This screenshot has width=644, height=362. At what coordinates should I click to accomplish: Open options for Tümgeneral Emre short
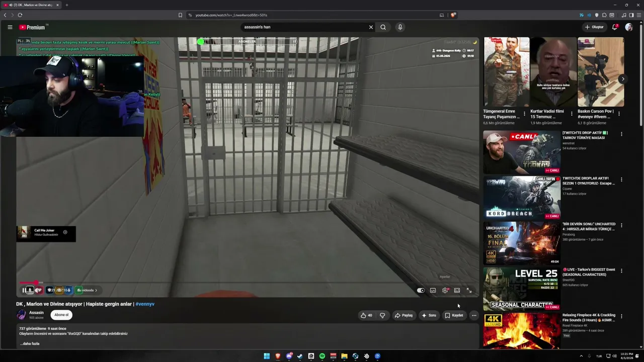(x=524, y=114)
